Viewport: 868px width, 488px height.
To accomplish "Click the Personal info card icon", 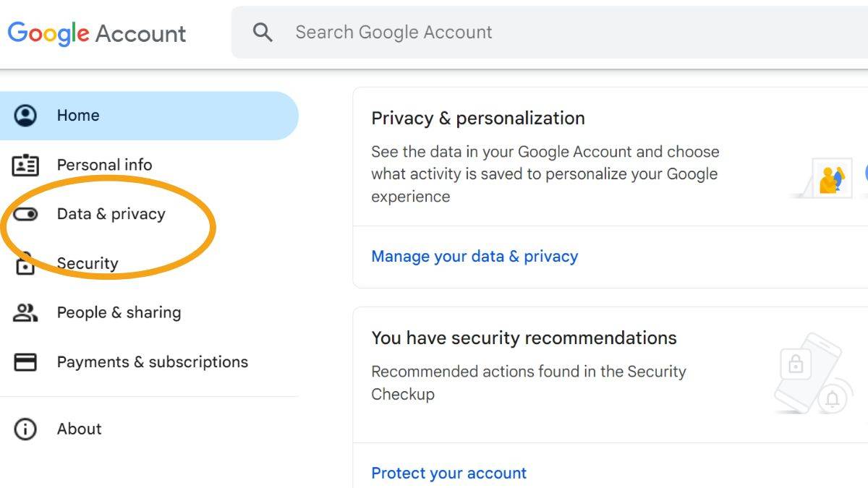I will click(x=25, y=165).
